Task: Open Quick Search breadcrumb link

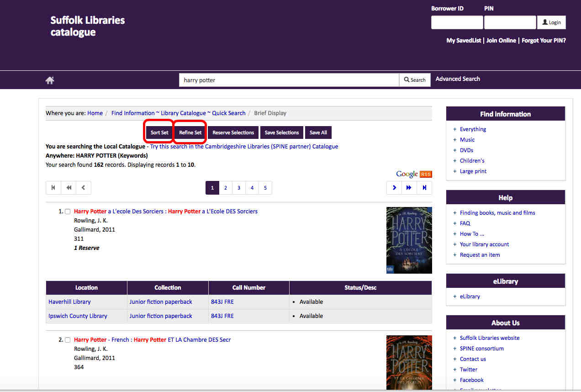Action: pos(179,113)
